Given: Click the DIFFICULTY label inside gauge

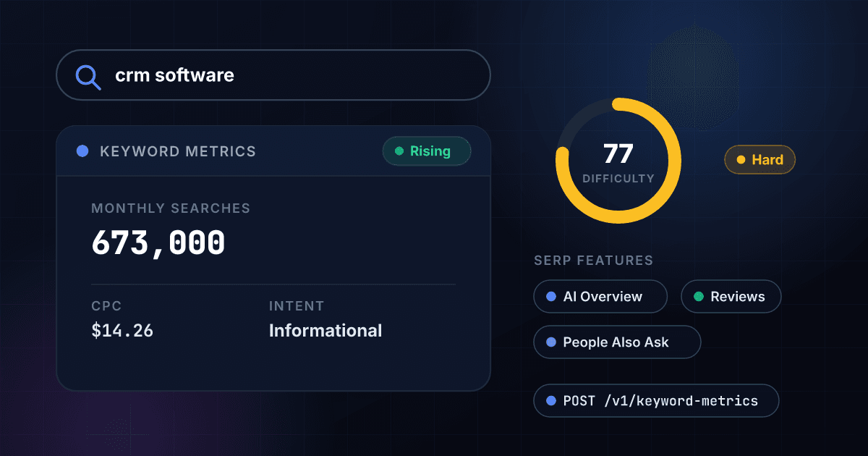Looking at the screenshot, I should pos(618,178).
